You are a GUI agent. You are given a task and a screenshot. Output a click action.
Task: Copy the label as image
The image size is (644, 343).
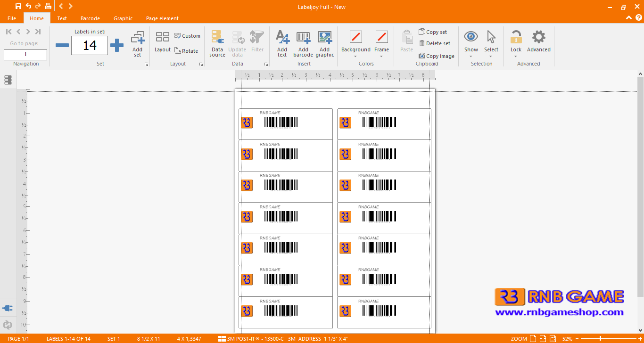[x=437, y=56]
